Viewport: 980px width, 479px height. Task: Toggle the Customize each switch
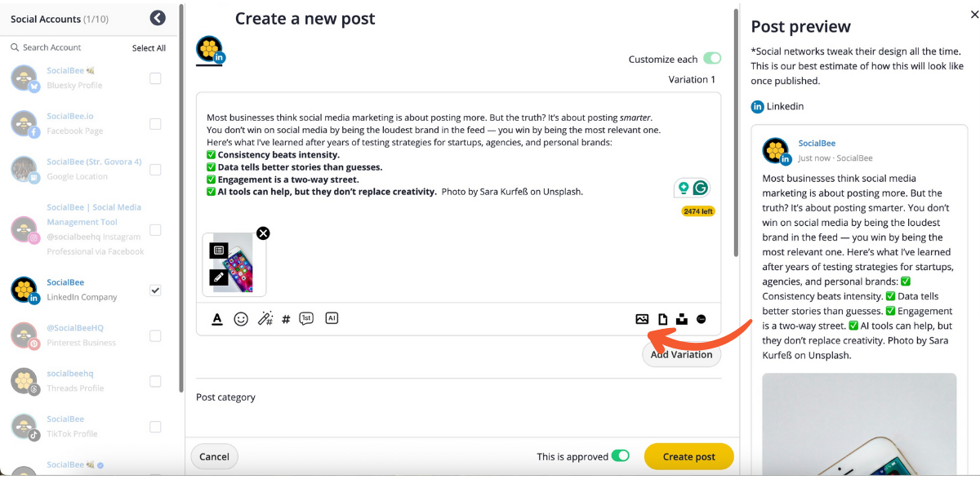[x=712, y=59]
